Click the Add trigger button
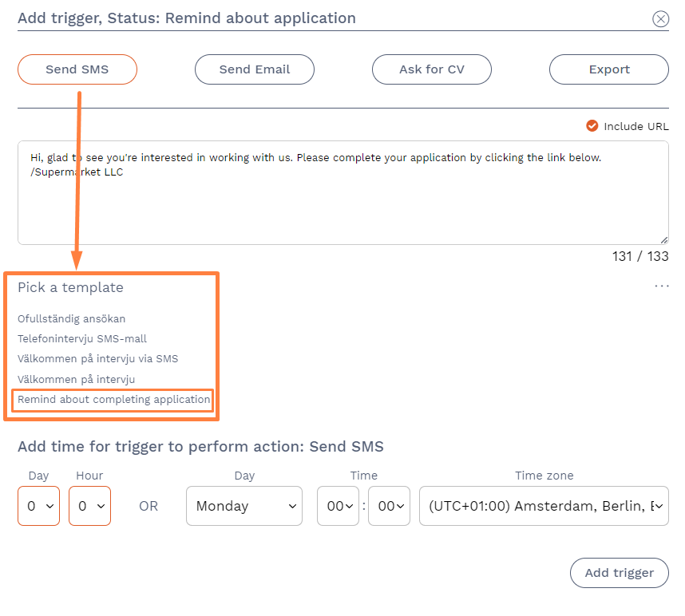The height and width of the screenshot is (616, 685). (x=619, y=573)
